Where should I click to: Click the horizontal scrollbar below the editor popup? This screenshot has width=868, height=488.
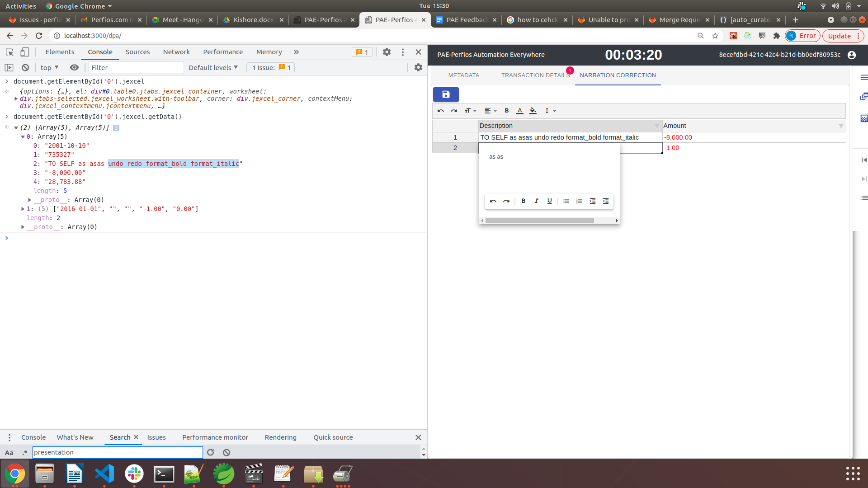coord(538,221)
